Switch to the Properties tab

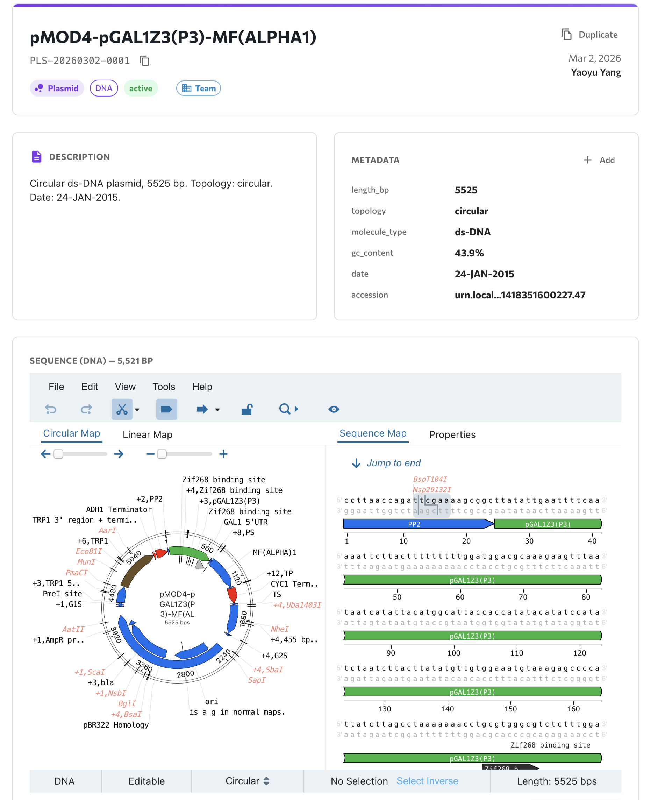(x=452, y=434)
